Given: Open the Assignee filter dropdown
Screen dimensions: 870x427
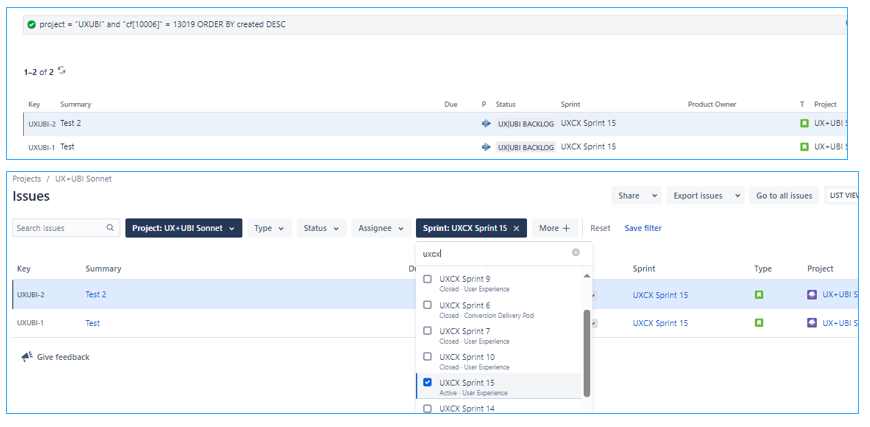Looking at the screenshot, I should (381, 228).
